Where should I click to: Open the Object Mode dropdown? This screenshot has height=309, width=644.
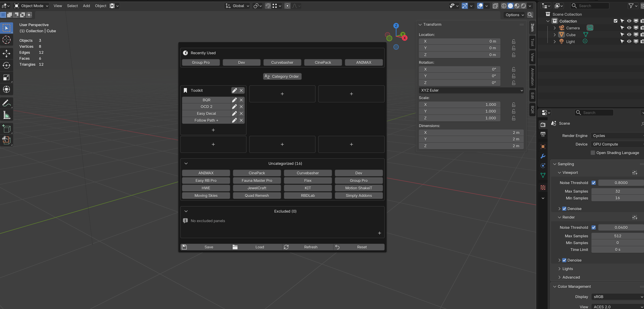pos(31,6)
